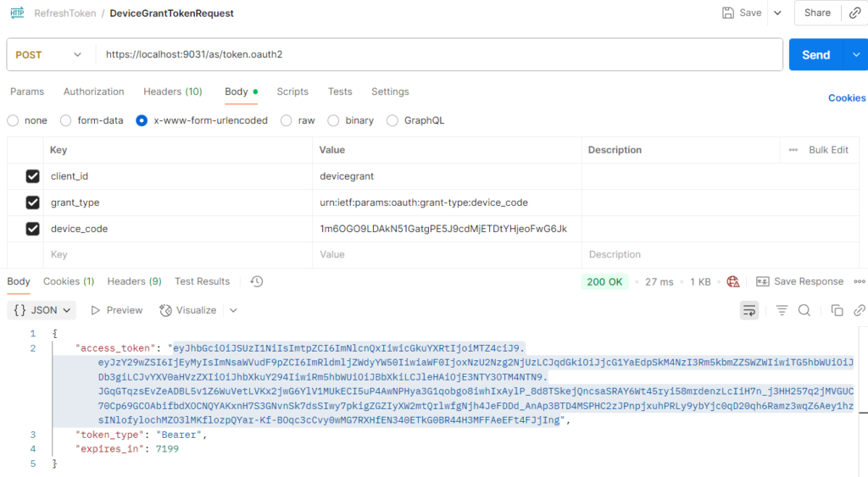Open the network globe icon near 200 OK
Screen dimensions: 868x477
pos(733,281)
